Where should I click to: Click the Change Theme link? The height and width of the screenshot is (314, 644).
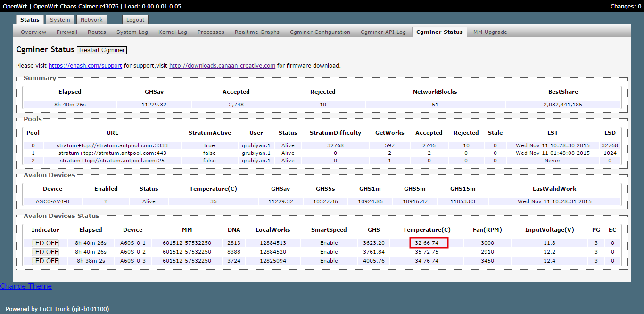click(26, 286)
